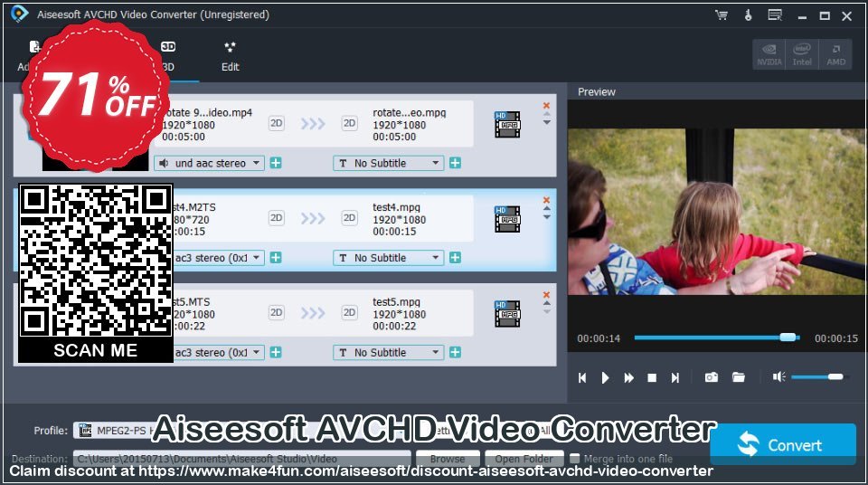The image size is (868, 485).
Task: Open the Edit toolbar item
Action: tap(231, 56)
